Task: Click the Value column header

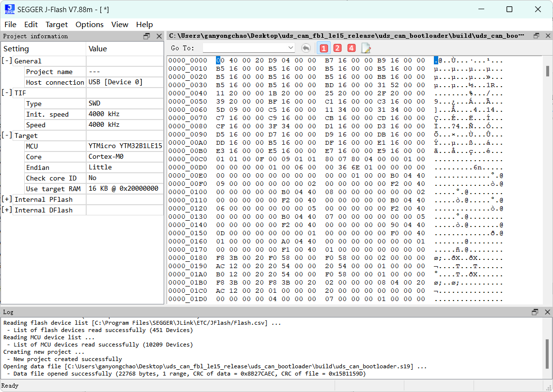Action: (125, 49)
